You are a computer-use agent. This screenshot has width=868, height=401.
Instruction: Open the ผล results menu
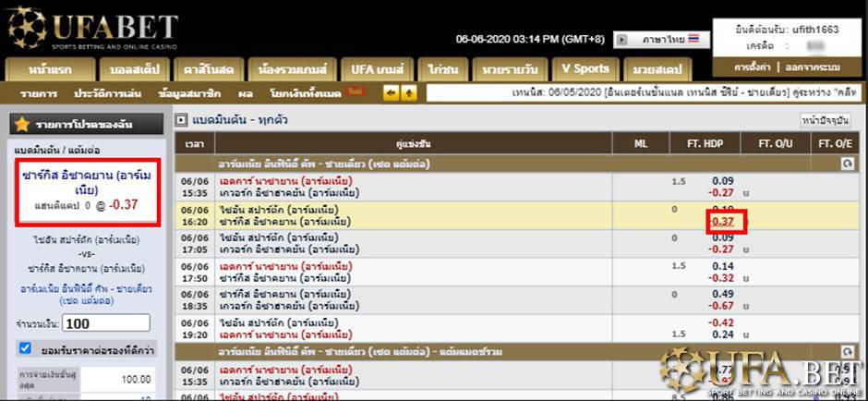pos(246,93)
